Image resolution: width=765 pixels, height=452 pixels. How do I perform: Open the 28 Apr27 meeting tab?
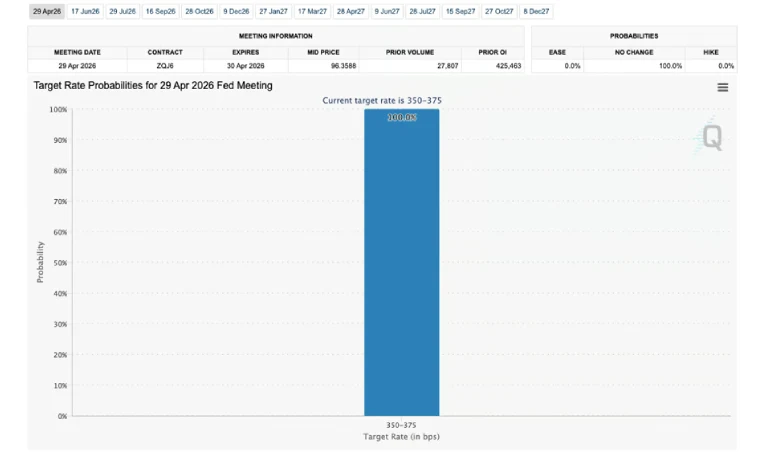point(350,12)
